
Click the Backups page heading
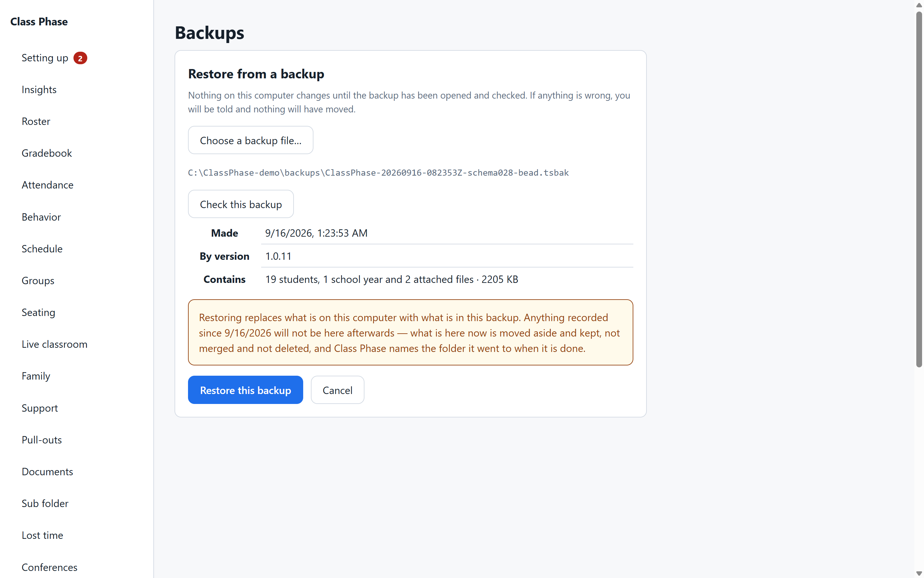[210, 33]
